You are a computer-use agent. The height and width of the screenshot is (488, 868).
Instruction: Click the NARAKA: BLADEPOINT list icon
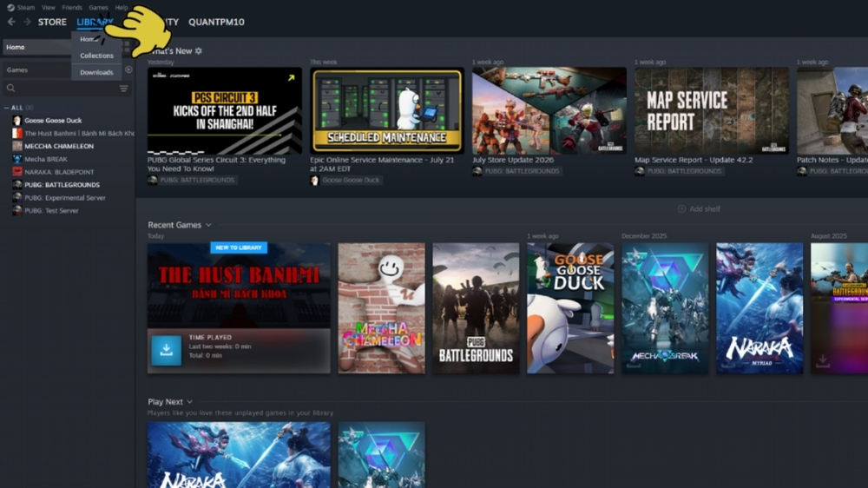17,172
